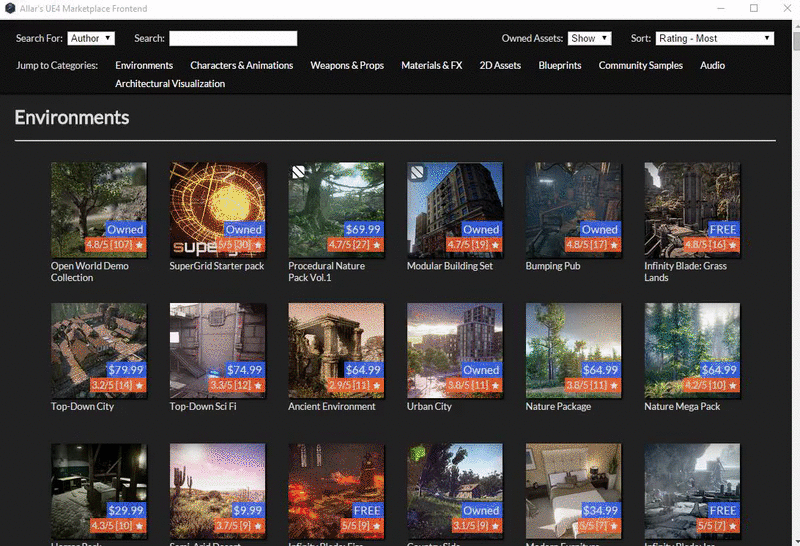Screen dimensions: 800x546
Task: Open the Bumping Pub thumbnail
Action: click(573, 210)
